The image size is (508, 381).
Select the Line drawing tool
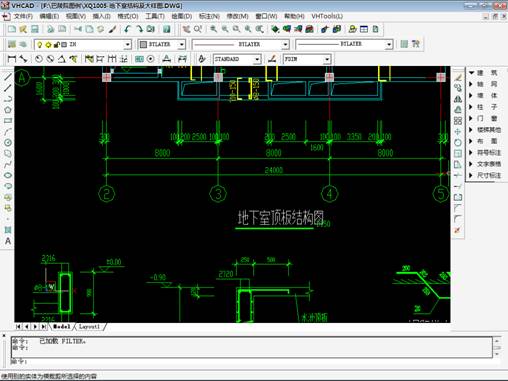point(8,77)
